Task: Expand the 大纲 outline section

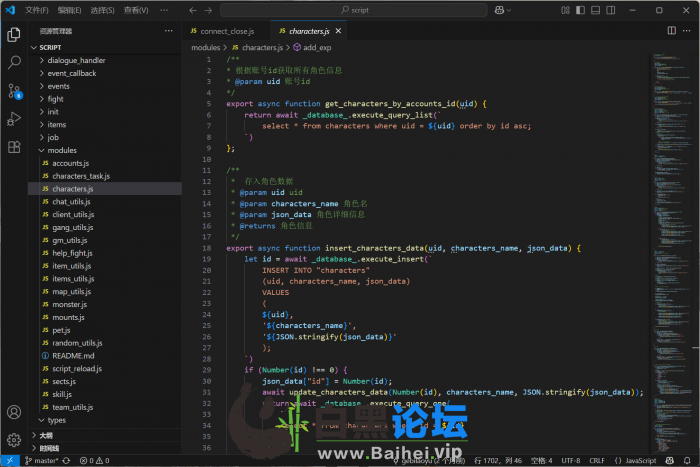Action: click(105, 435)
